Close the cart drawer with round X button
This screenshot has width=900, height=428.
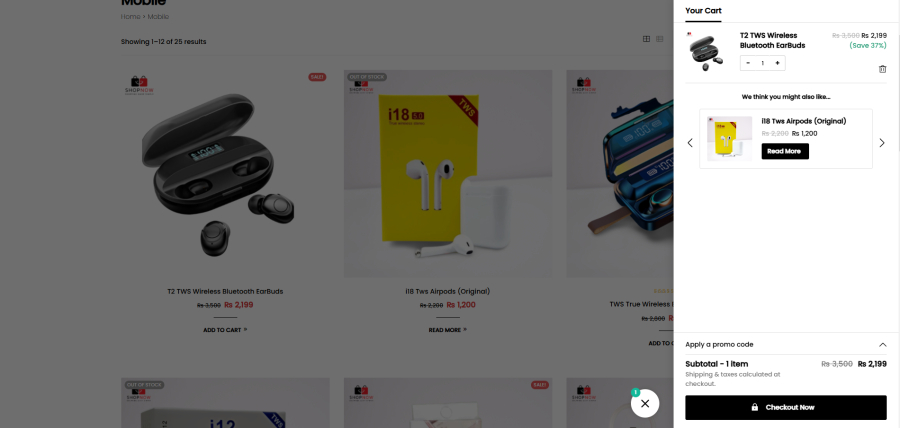point(645,403)
